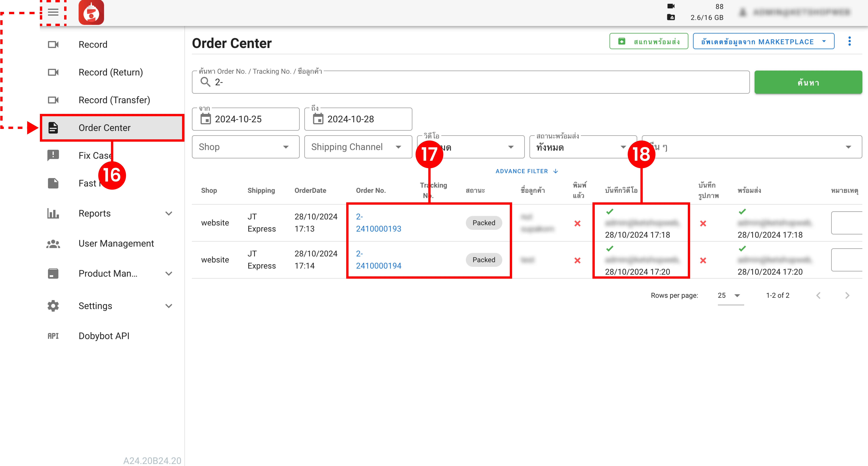Click Packed status chip for order 2410000194
This screenshot has width=868, height=466.
(484, 260)
